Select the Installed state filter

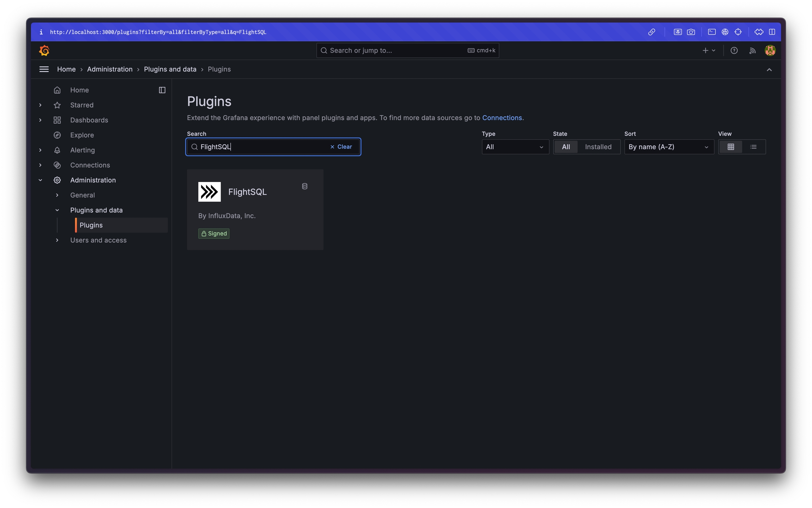pos(598,147)
